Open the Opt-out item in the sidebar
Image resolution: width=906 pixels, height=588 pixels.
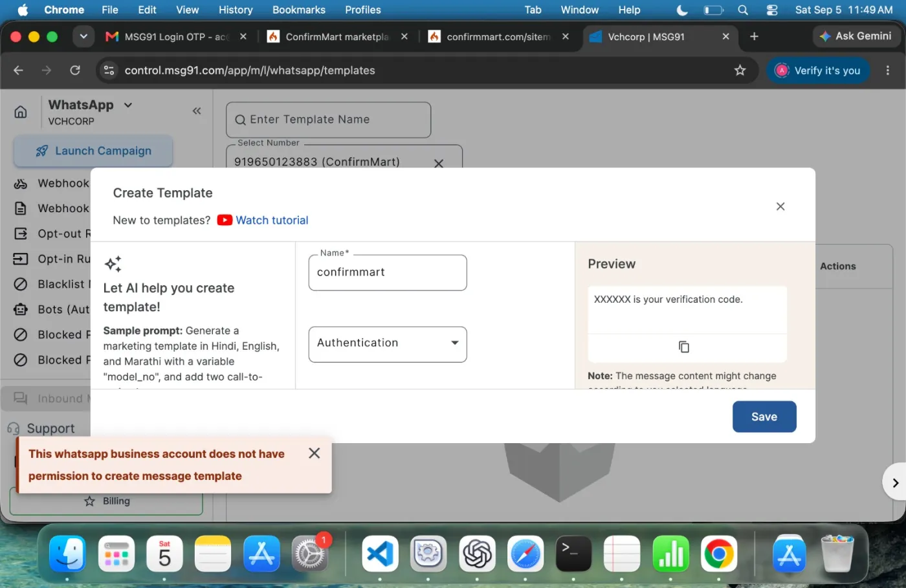52,234
